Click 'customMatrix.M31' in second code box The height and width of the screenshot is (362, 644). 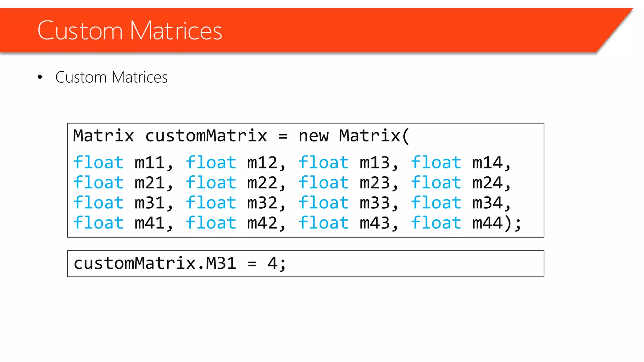155,263
